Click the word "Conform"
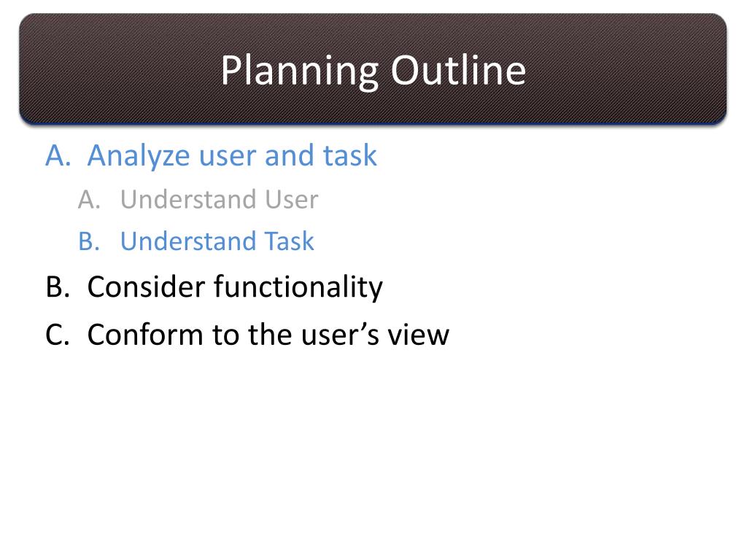Viewport: 747px width, 560px height. [145, 335]
